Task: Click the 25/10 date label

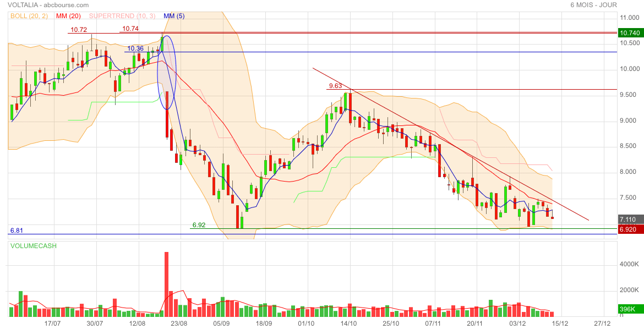Action: tap(391, 323)
